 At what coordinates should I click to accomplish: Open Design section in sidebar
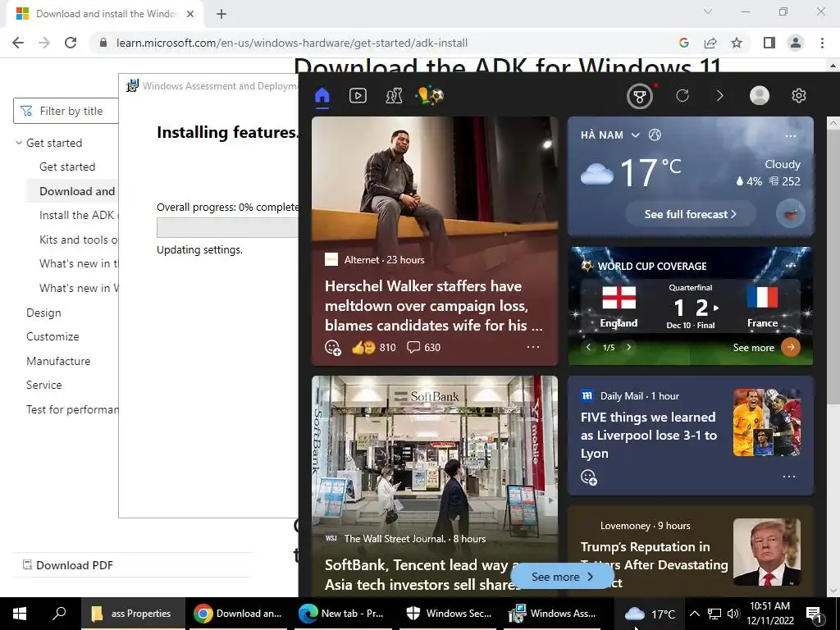(44, 313)
